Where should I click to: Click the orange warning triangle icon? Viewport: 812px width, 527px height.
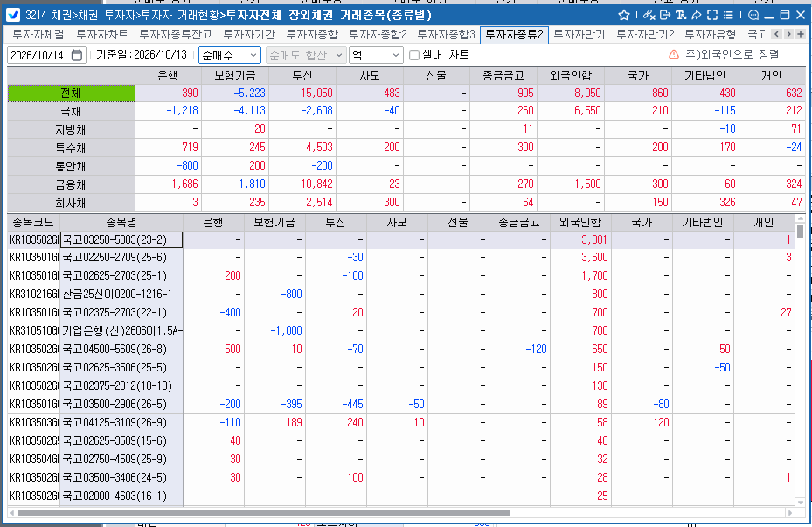(x=674, y=54)
